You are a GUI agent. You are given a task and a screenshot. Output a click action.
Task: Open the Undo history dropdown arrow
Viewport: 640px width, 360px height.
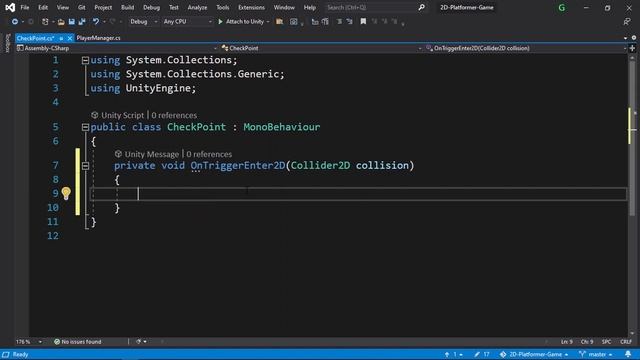point(104,22)
